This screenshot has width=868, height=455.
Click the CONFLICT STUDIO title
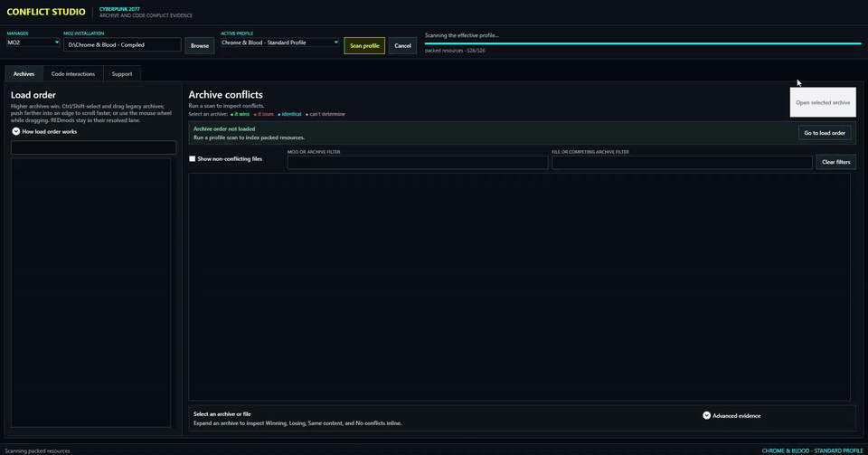46,12
